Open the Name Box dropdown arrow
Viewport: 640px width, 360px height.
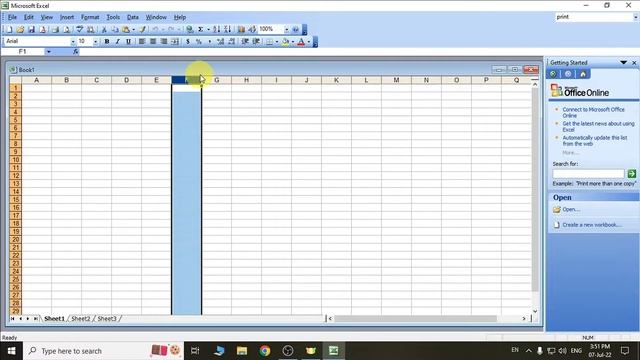tap(49, 52)
